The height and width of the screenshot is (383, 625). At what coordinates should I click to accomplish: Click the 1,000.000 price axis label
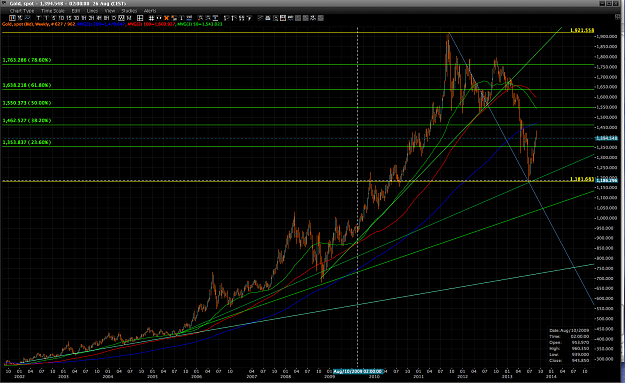click(607, 218)
